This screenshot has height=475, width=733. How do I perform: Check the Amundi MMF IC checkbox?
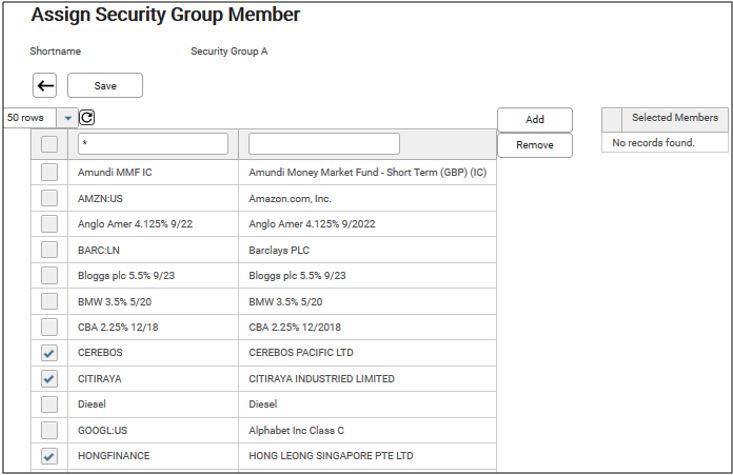coord(49,172)
